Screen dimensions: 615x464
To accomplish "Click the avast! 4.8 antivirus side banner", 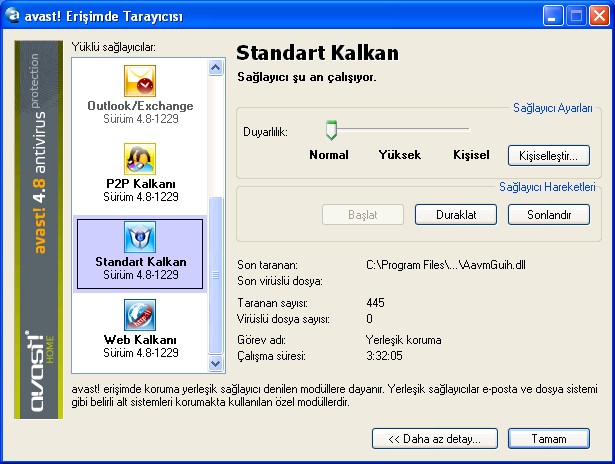I will 39,230.
